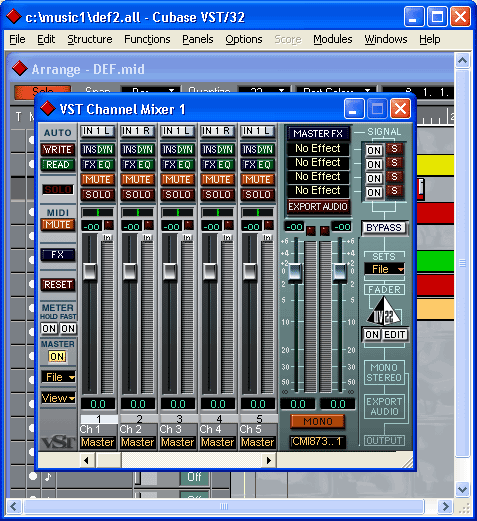477x521 pixels.
Task: Select first No Effect master slot
Action: (318, 148)
